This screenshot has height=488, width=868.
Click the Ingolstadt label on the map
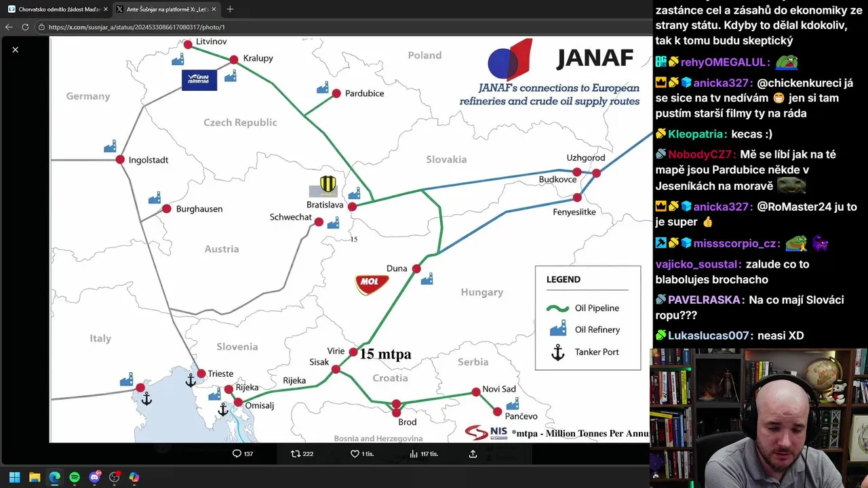tap(149, 160)
